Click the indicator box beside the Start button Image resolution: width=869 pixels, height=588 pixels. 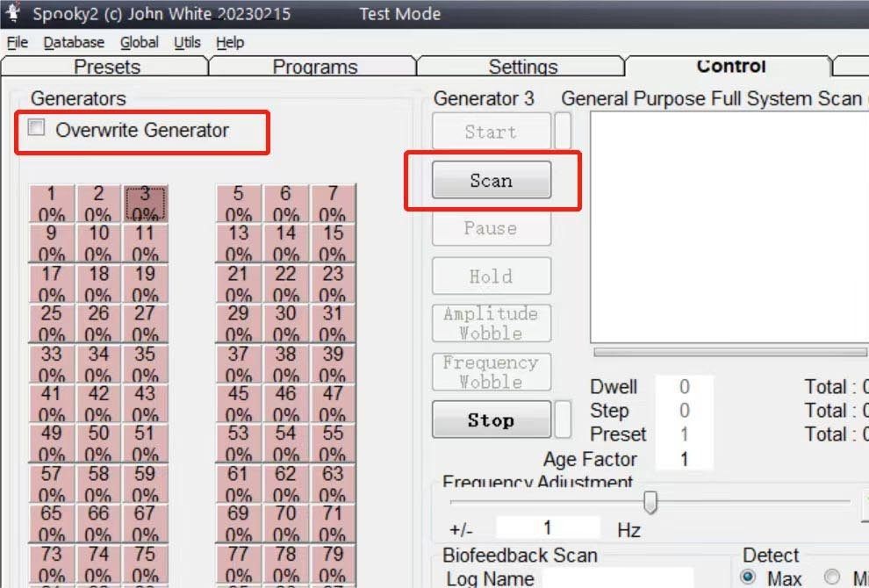pyautogui.click(x=563, y=131)
